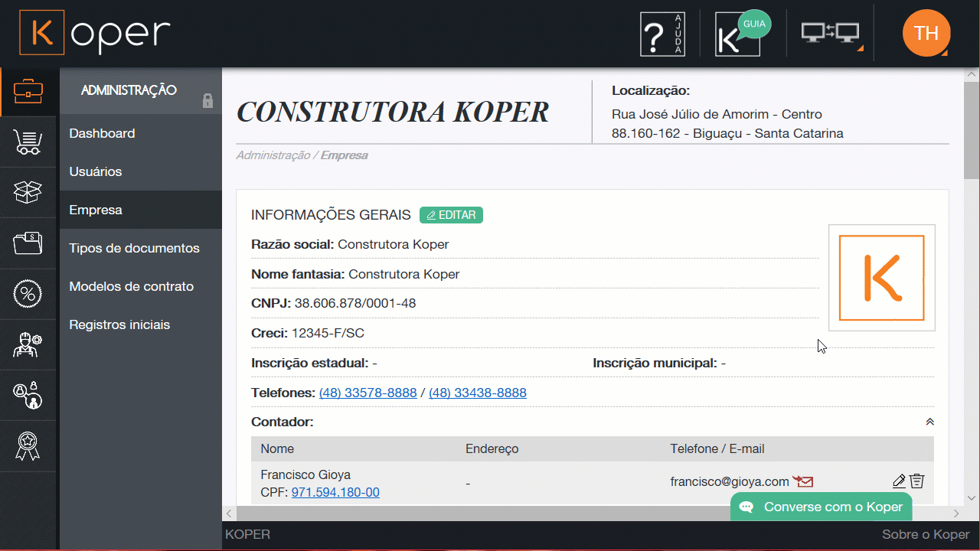The height and width of the screenshot is (551, 980).
Task: Click the Editar button for Informações Gerais
Action: pyautogui.click(x=451, y=215)
